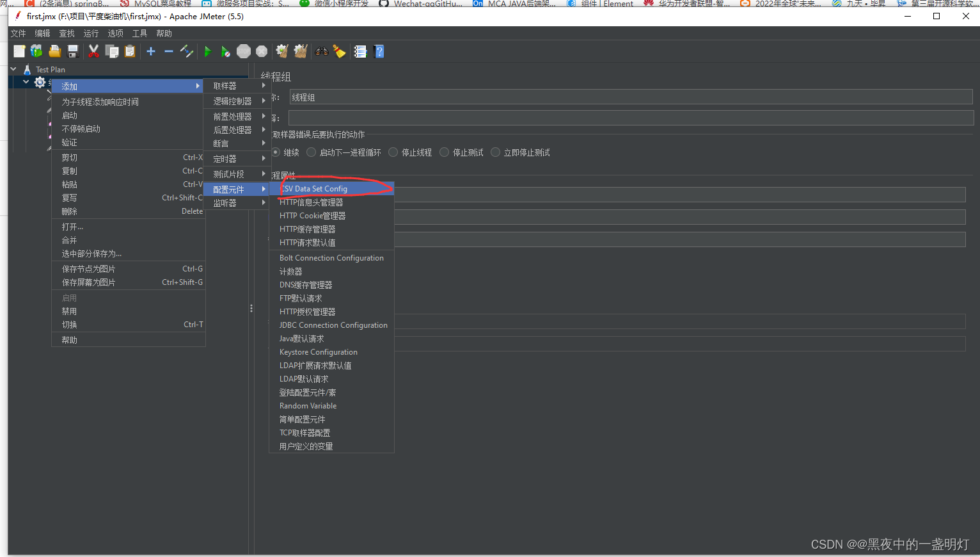Click Start no pauses icon

225,51
